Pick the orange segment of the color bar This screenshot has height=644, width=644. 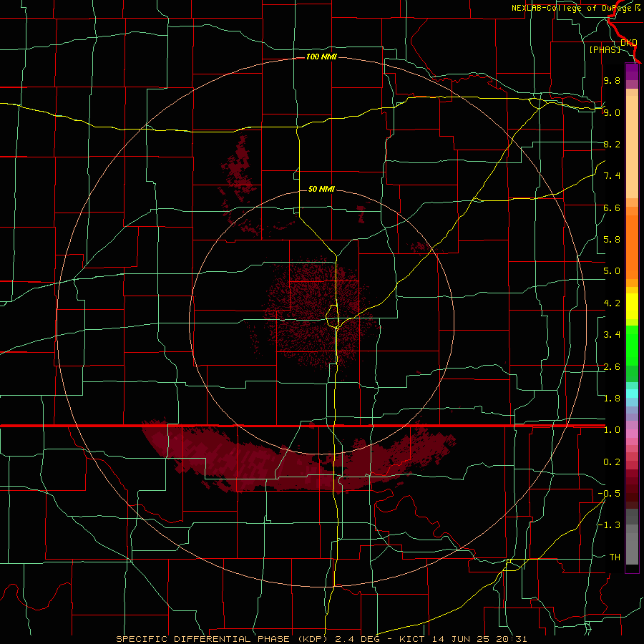point(632,247)
